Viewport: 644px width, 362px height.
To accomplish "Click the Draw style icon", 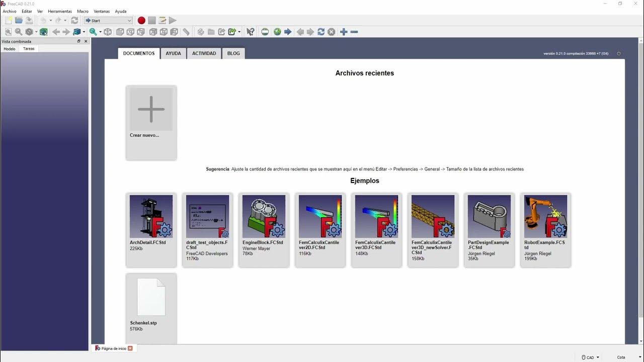I will tap(29, 32).
